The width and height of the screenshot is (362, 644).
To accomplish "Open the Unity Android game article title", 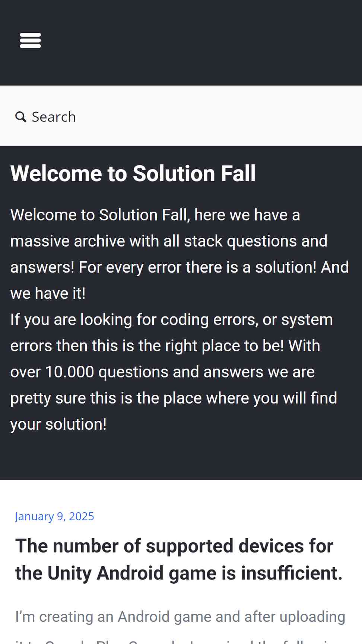I will (x=179, y=559).
